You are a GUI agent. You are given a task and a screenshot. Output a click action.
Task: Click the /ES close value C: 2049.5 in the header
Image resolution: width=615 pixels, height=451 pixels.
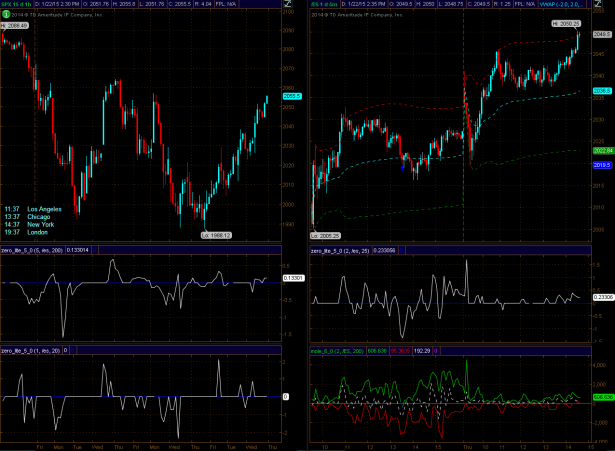click(479, 4)
